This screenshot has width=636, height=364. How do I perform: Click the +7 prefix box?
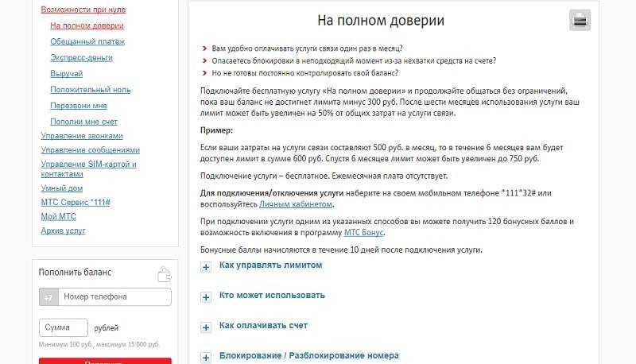[x=48, y=297]
